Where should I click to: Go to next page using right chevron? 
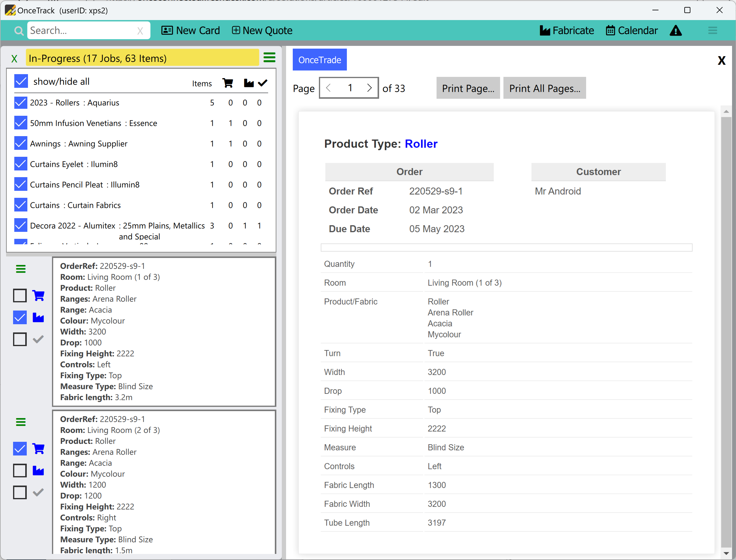[x=369, y=88]
